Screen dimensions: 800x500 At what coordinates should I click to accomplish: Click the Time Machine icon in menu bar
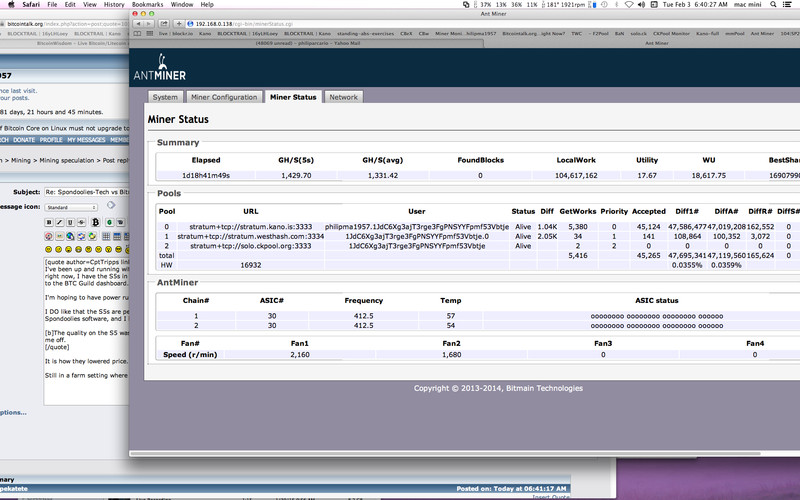(x=604, y=4)
